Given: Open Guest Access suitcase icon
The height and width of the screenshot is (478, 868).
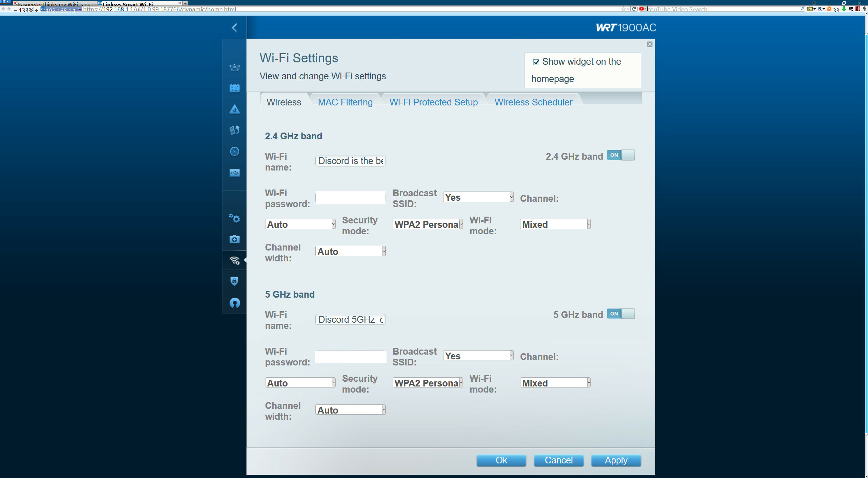Looking at the screenshot, I should pyautogui.click(x=234, y=88).
